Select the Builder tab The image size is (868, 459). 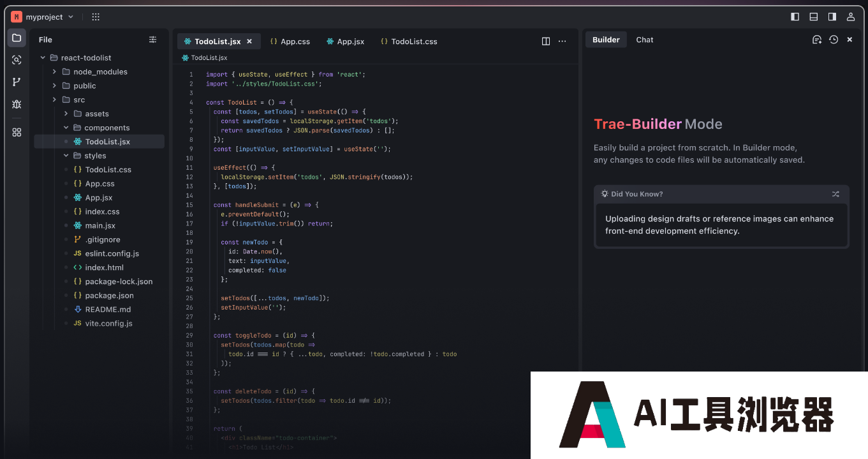click(606, 40)
